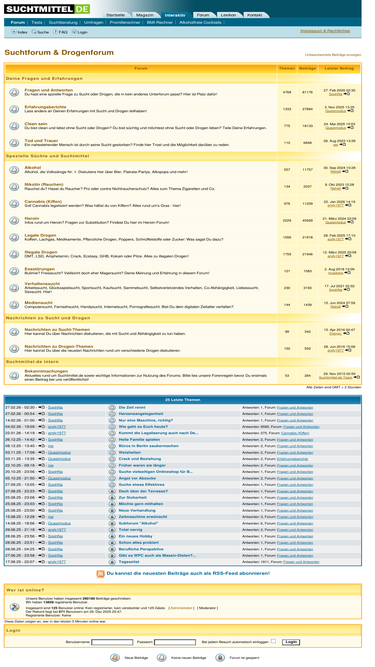
Task: Click the Moderator legend link
Action: (x=207, y=608)
